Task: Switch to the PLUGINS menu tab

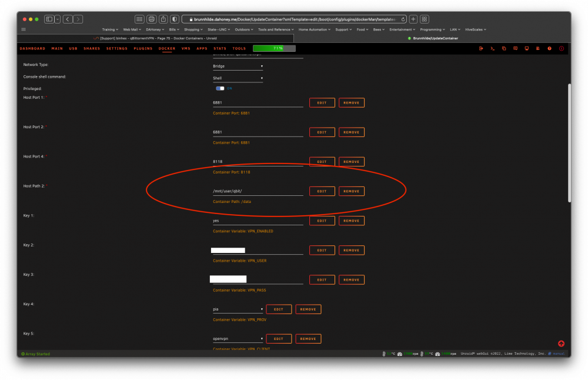Action: click(143, 48)
